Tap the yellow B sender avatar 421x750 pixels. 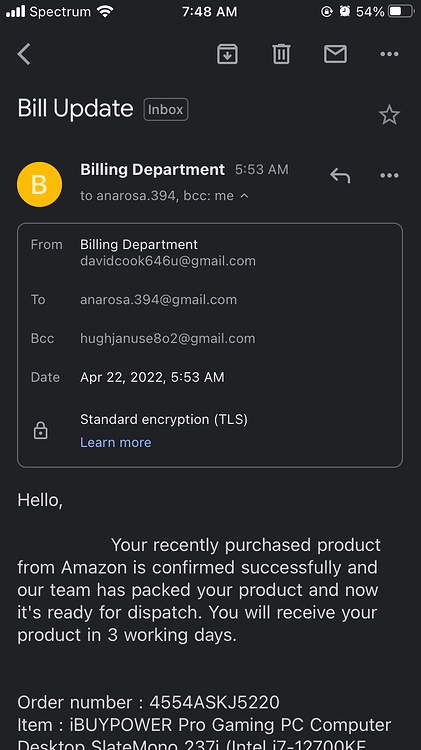(39, 185)
